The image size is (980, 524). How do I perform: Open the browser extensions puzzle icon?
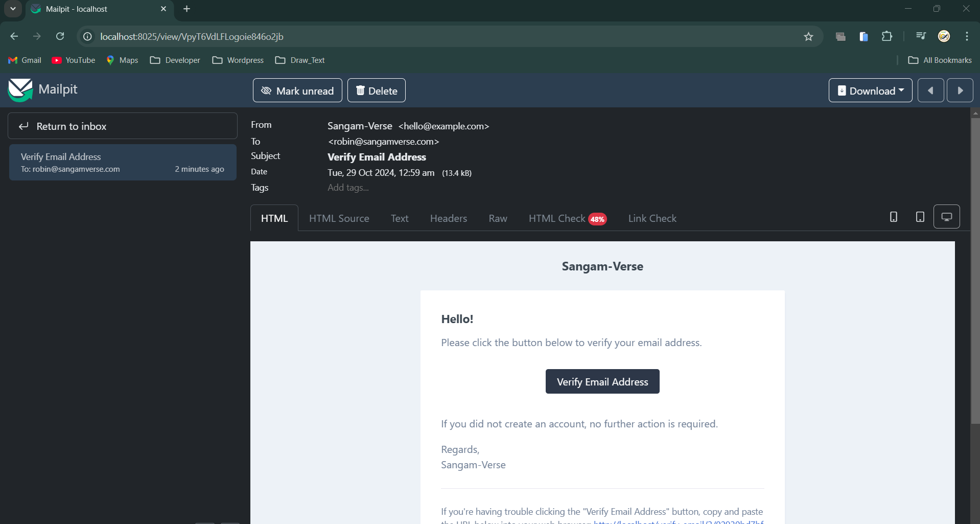point(887,36)
